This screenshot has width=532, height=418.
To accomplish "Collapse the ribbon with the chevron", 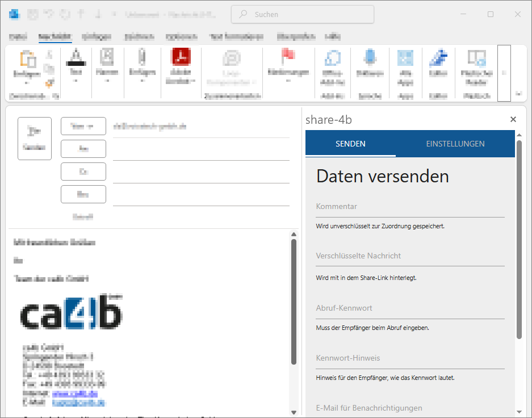I will point(518,94).
